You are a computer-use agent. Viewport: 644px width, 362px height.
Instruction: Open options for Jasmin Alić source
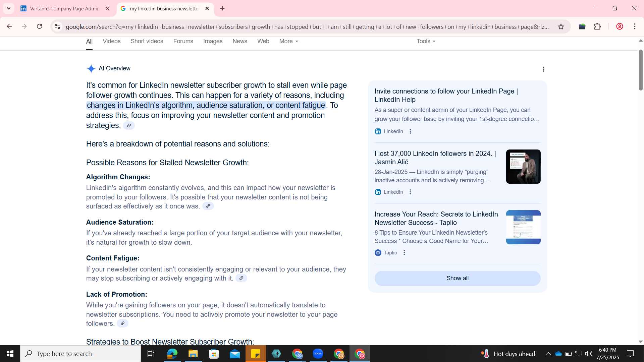[x=410, y=192]
